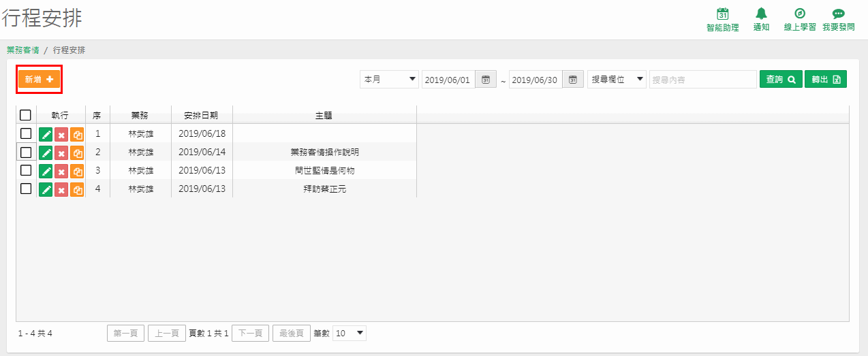Toggle the select-all checkbox in header
The image size is (868, 356).
click(26, 115)
